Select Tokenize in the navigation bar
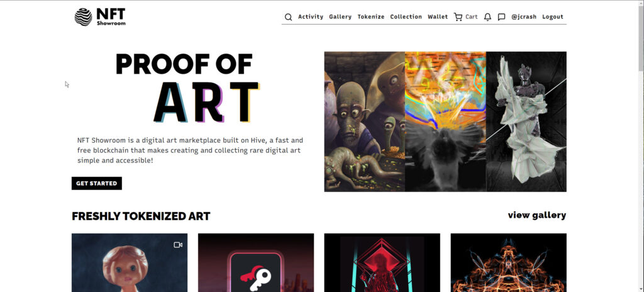The image size is (644, 292). [x=371, y=17]
